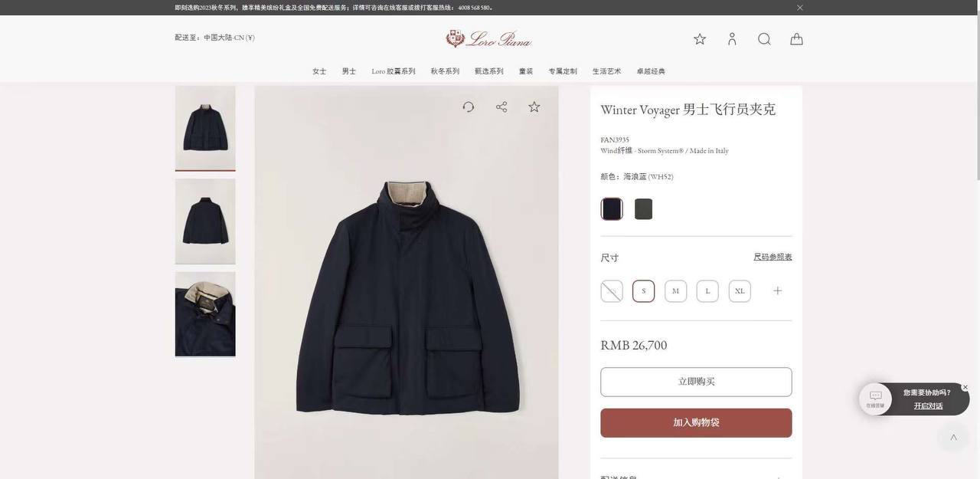Click the 360 rotate view icon
This screenshot has width=980, height=479.
(x=469, y=107)
